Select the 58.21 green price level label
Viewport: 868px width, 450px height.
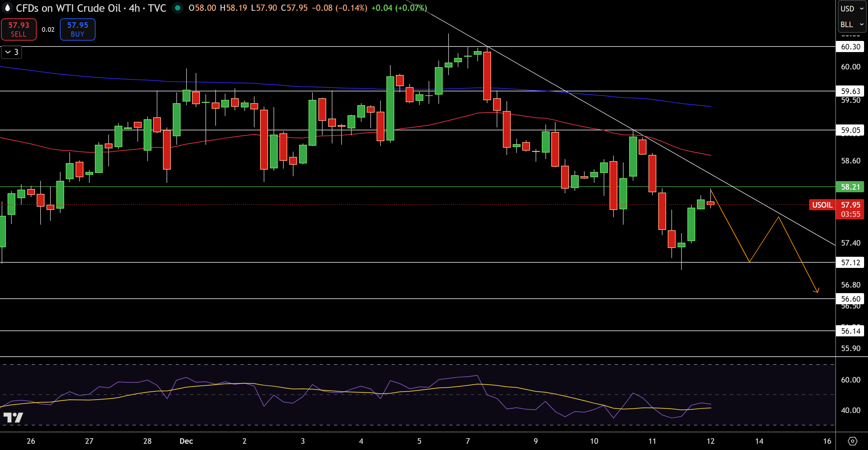click(x=850, y=187)
